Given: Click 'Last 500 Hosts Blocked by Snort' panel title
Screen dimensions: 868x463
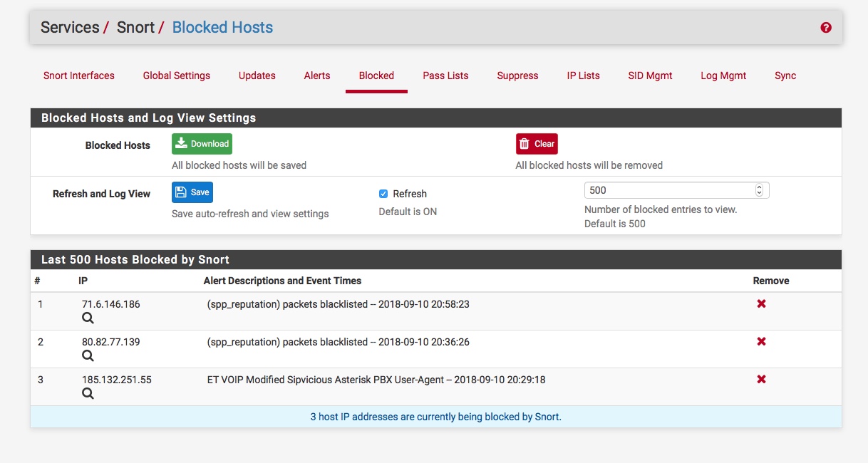Looking at the screenshot, I should 135,259.
